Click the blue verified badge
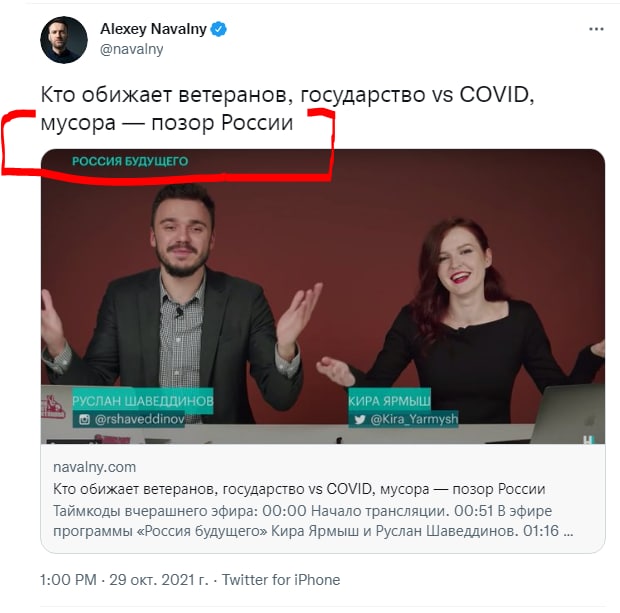The height and width of the screenshot is (613, 620). [218, 29]
